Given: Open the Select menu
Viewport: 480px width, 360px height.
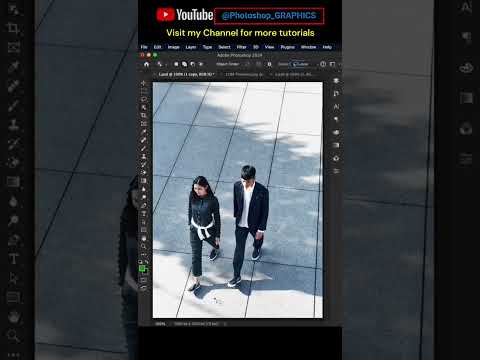Looking at the screenshot, I should pyautogui.click(x=224, y=47).
